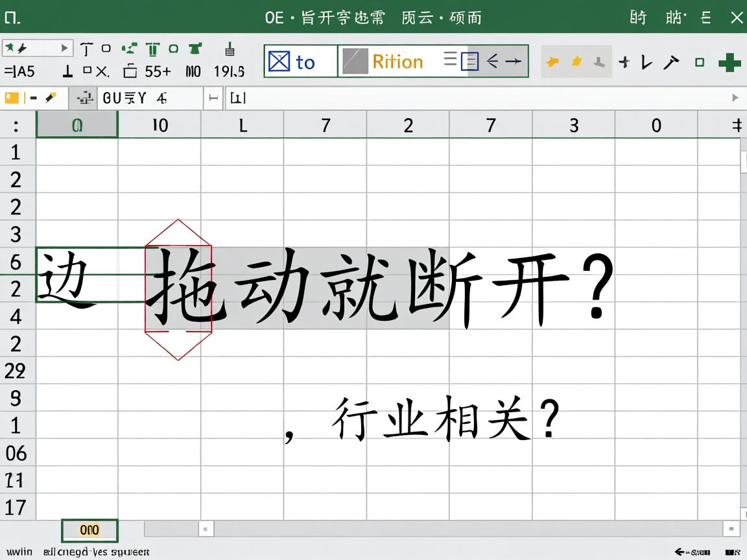This screenshot has width=747, height=560.
Task: Switch to the '000' sheet tab
Action: tap(89, 530)
